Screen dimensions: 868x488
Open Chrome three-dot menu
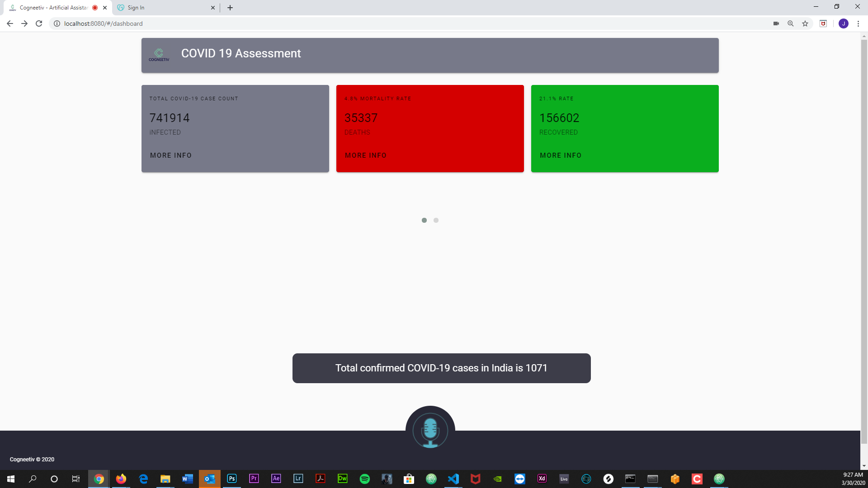click(x=858, y=23)
